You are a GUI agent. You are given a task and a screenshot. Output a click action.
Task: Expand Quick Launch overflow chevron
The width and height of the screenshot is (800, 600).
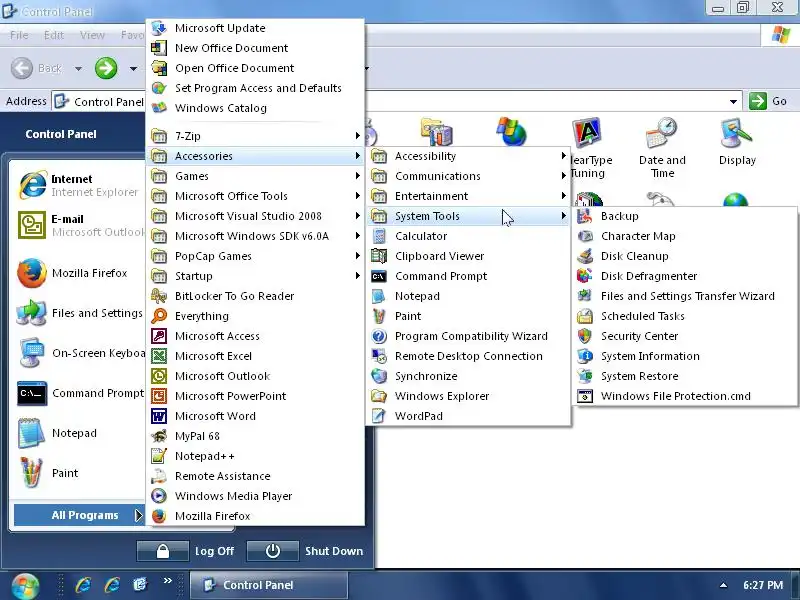(x=168, y=580)
